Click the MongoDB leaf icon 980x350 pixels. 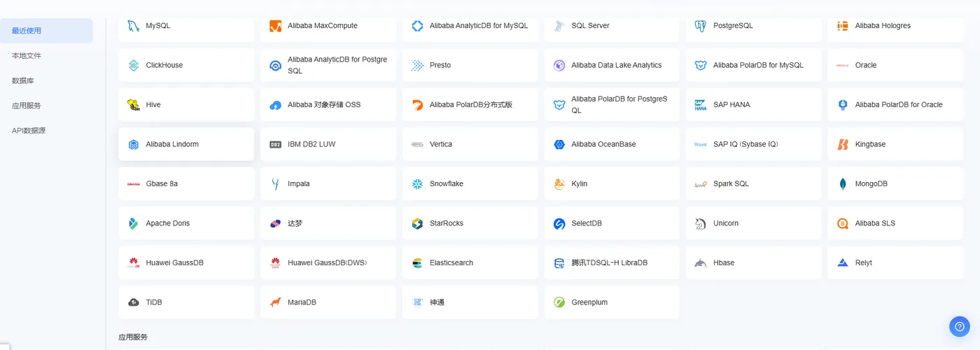843,184
